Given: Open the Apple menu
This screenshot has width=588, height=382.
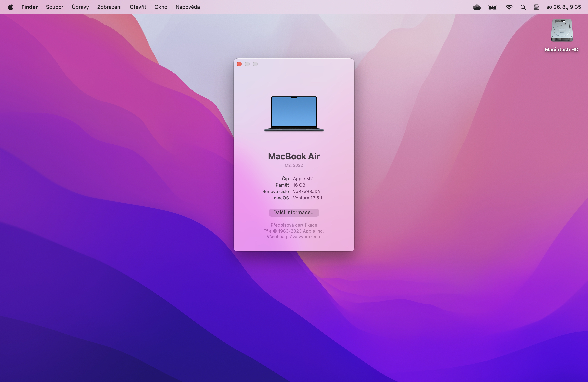Looking at the screenshot, I should point(10,7).
